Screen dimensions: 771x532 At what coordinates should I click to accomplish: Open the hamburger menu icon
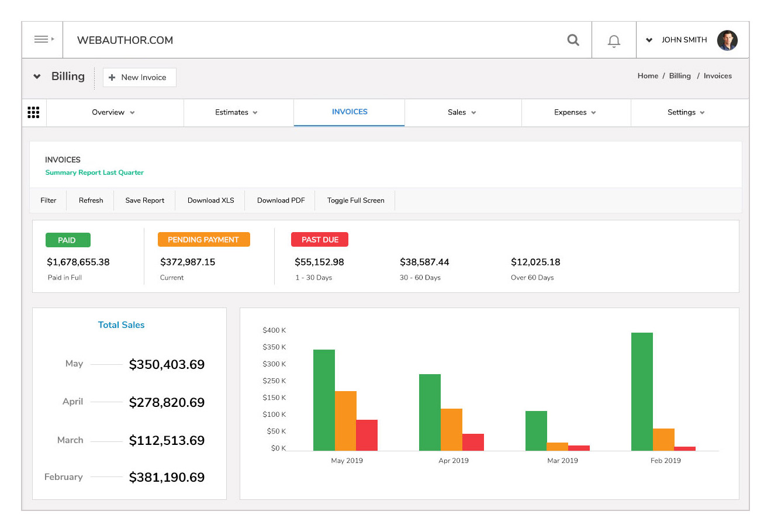click(x=42, y=40)
